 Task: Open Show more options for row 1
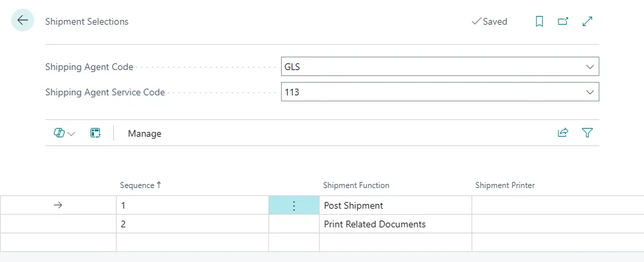(294, 205)
